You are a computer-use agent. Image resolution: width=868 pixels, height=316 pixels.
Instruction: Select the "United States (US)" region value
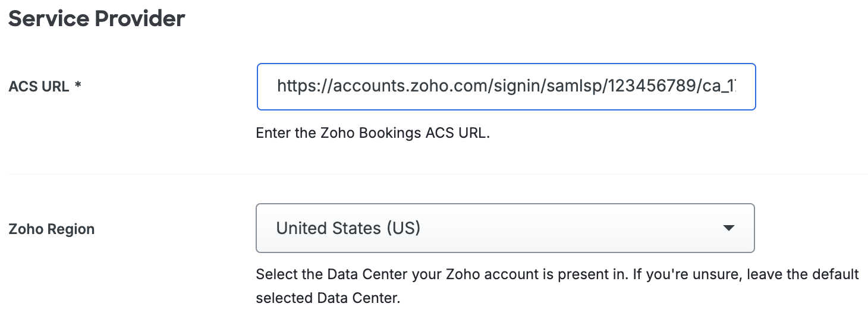(348, 228)
